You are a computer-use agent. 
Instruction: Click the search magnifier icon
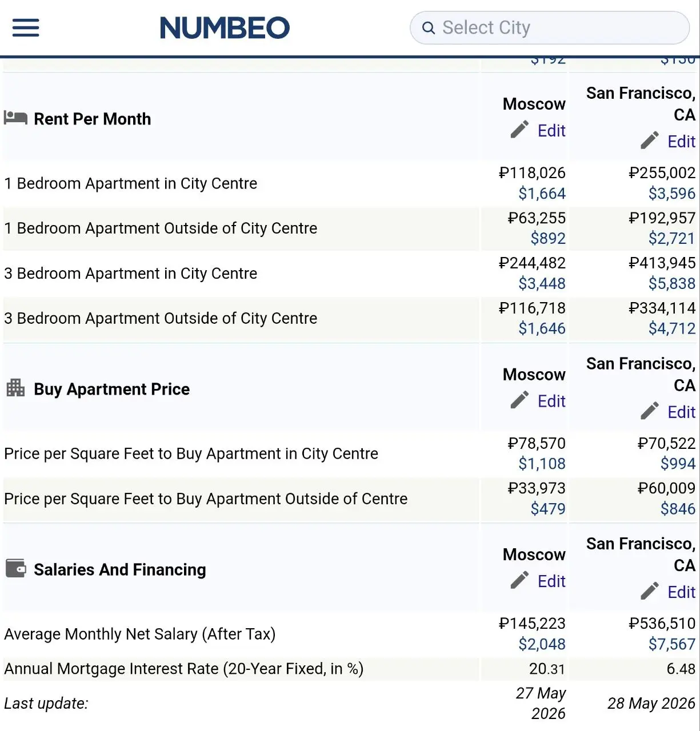(x=429, y=27)
